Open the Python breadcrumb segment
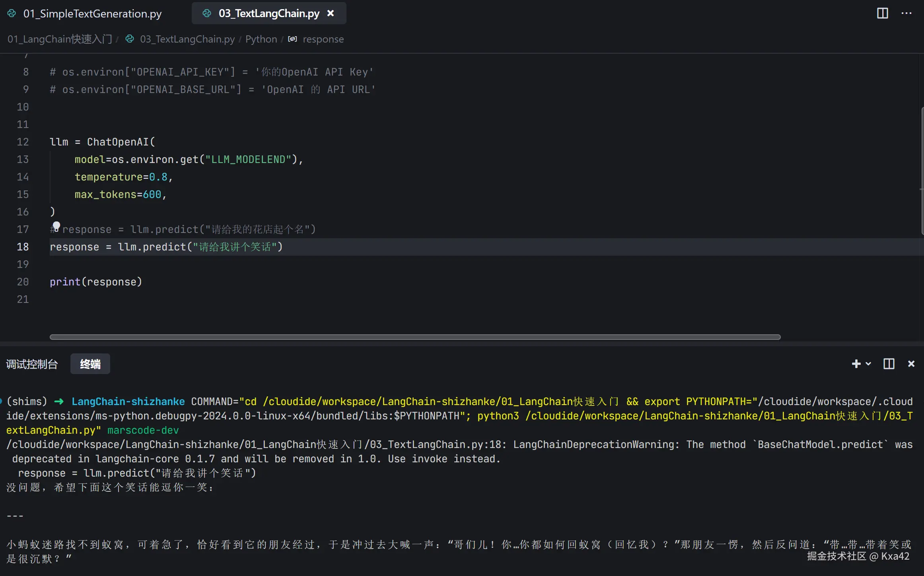This screenshot has height=576, width=924. pyautogui.click(x=261, y=39)
